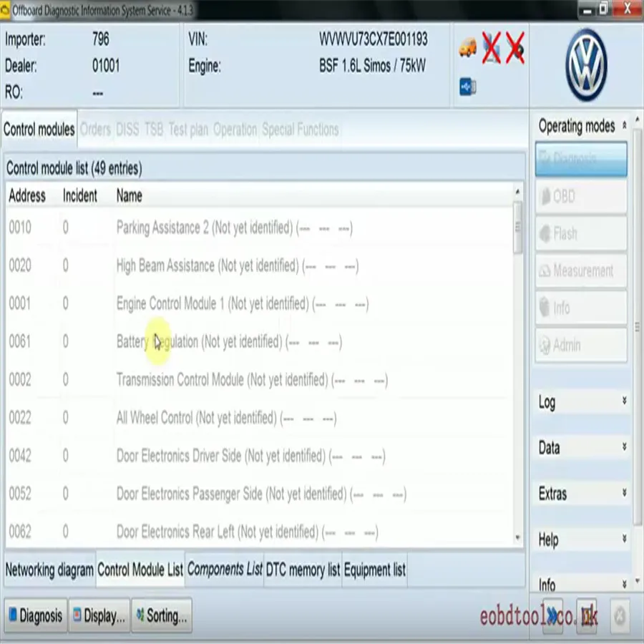The width and height of the screenshot is (644, 644).
Task: Select Door Electronics Passenger Side row
Action: pos(259,494)
